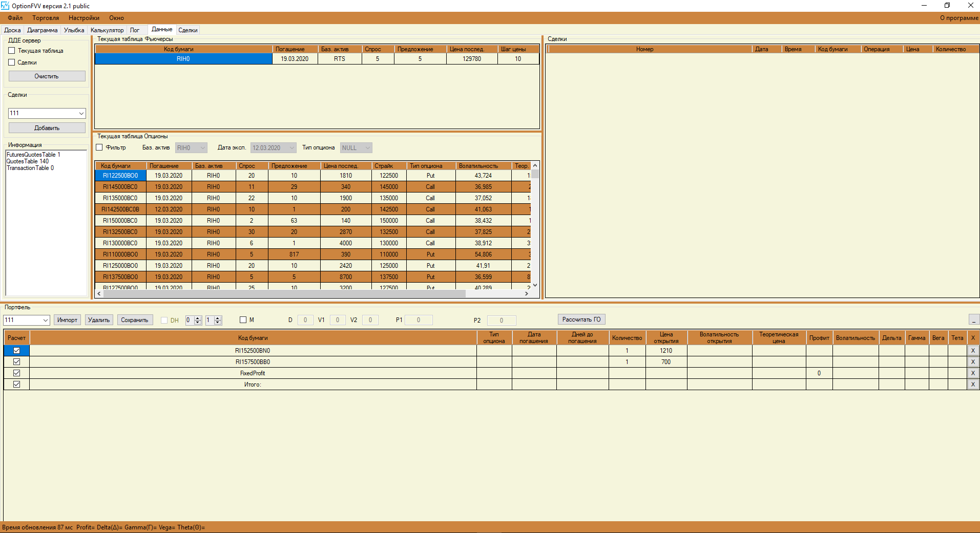Screen dimensions: 980x533
Task: Click the P2 input field
Action: (502, 321)
